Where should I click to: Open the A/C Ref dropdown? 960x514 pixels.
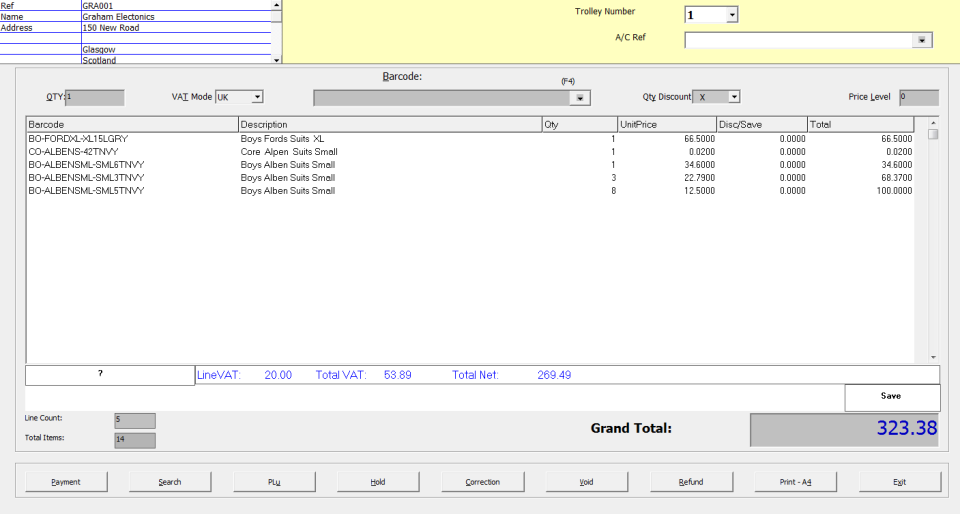click(921, 40)
